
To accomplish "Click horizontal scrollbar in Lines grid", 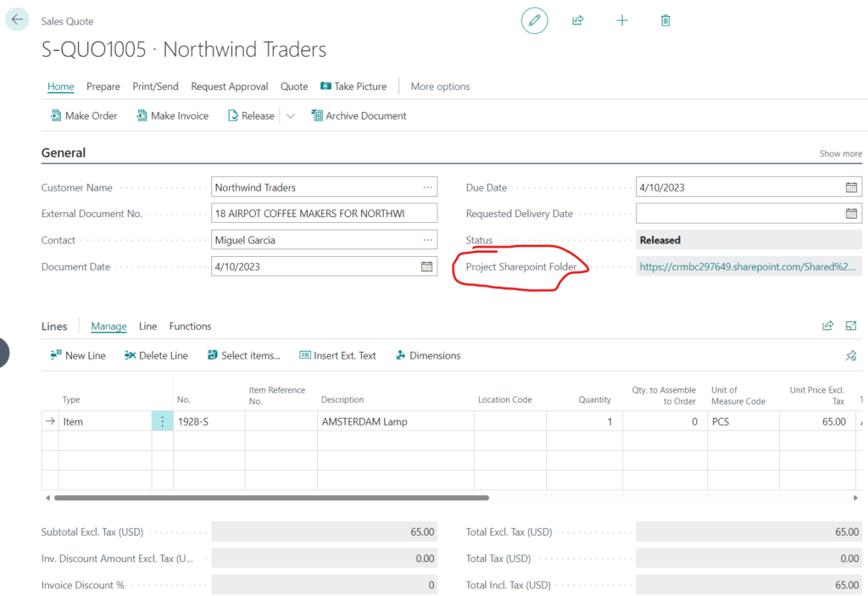I will tap(271, 498).
